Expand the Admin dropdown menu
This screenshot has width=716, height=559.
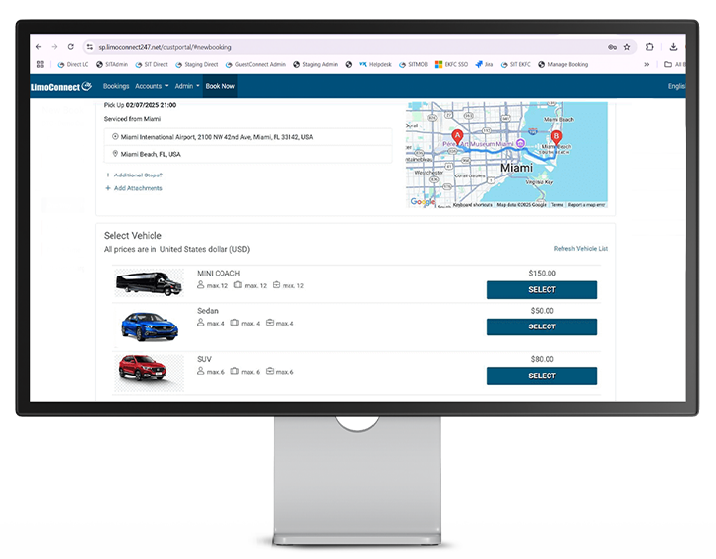coord(187,87)
